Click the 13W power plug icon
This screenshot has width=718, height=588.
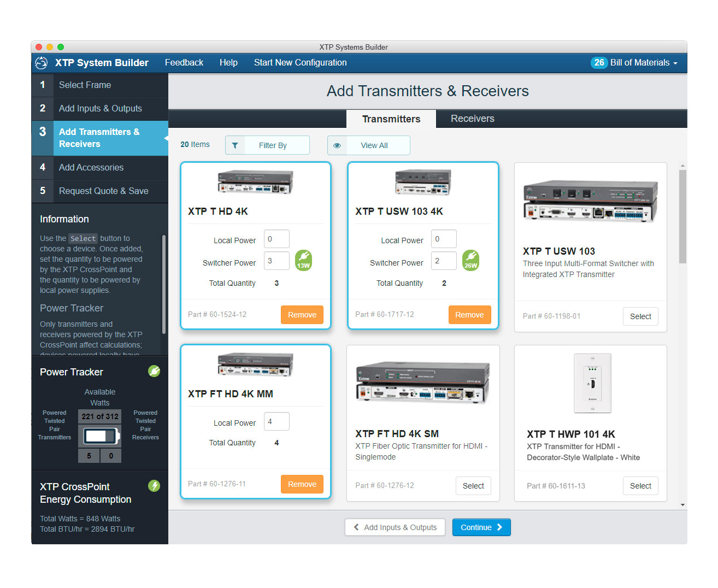(x=304, y=260)
